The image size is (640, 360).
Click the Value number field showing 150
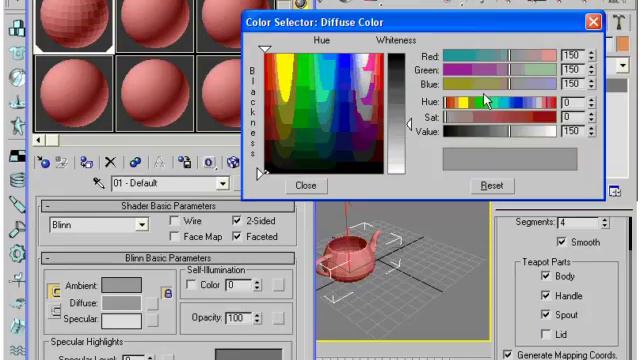coord(573,131)
